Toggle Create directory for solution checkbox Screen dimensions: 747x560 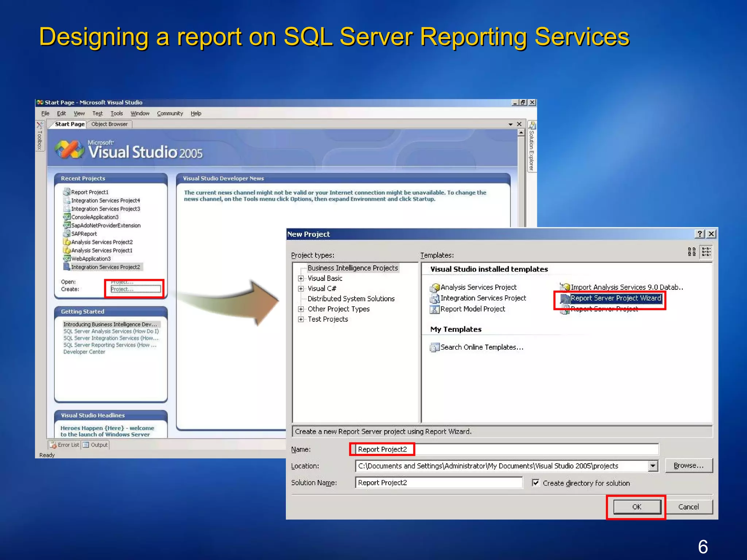click(535, 483)
